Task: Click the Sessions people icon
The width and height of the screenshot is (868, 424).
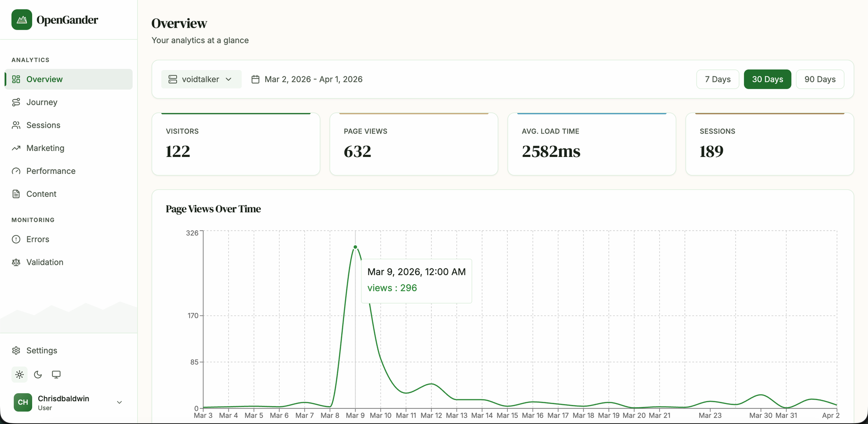Action: 16,125
